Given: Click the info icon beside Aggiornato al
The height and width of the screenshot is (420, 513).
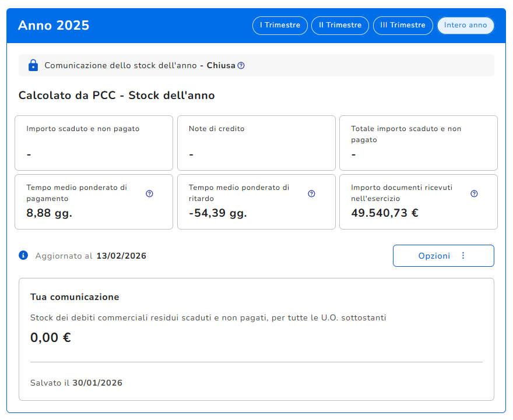Looking at the screenshot, I should (x=23, y=255).
